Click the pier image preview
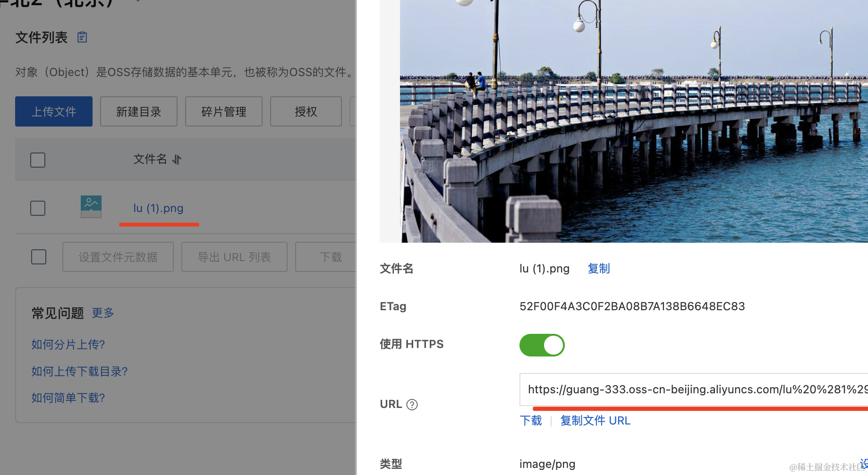 point(633,121)
